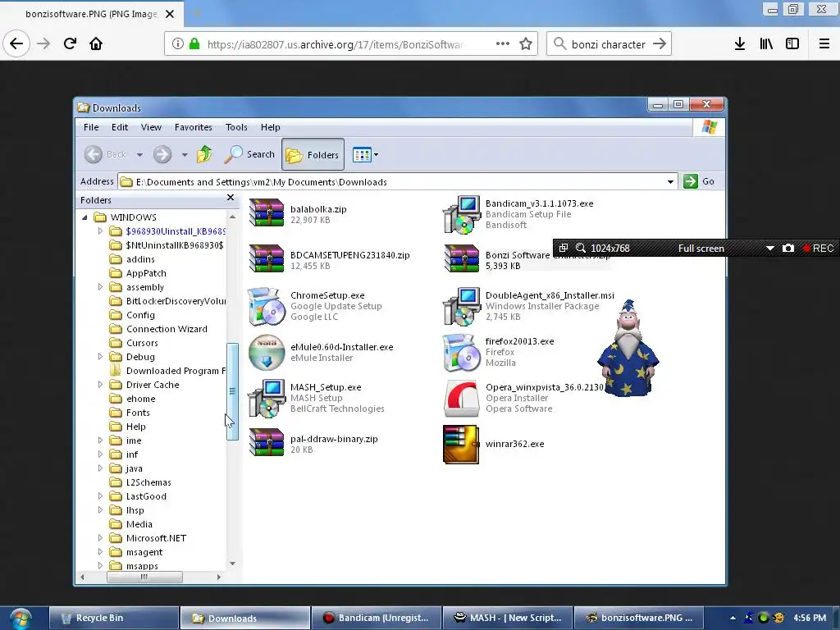Click the Explorer Back button
Screen dimensions: 840x630
(106, 154)
